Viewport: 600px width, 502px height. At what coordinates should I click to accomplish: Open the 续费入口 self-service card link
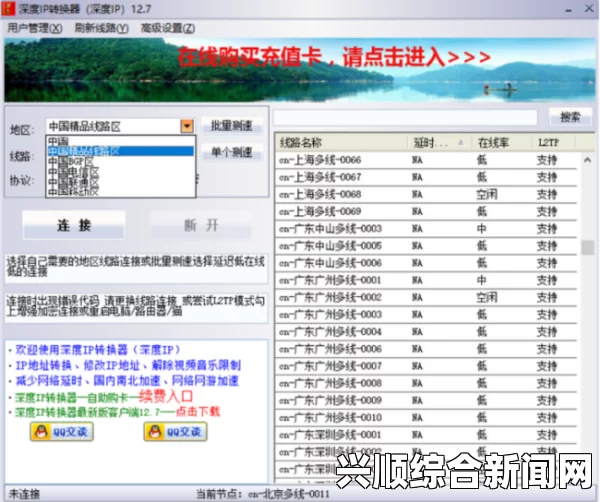pos(165,396)
